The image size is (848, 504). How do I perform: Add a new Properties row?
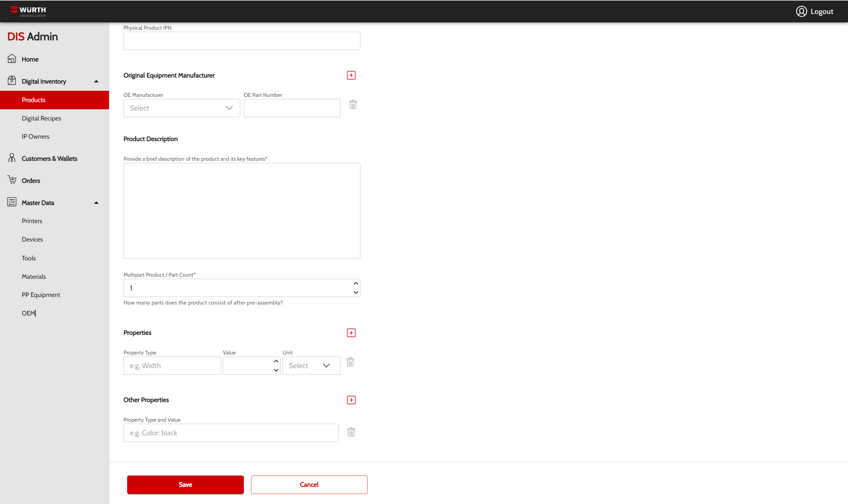tap(351, 333)
